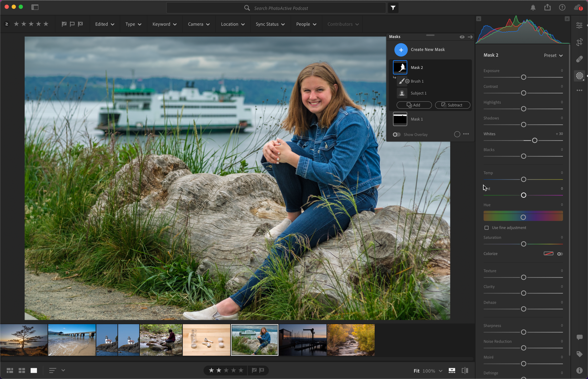
Task: Toggle the Show Overlay switch
Action: pos(396,135)
